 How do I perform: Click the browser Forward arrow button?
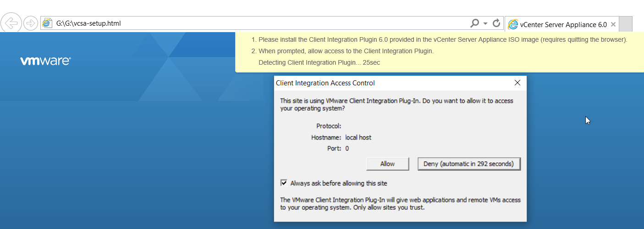30,23
